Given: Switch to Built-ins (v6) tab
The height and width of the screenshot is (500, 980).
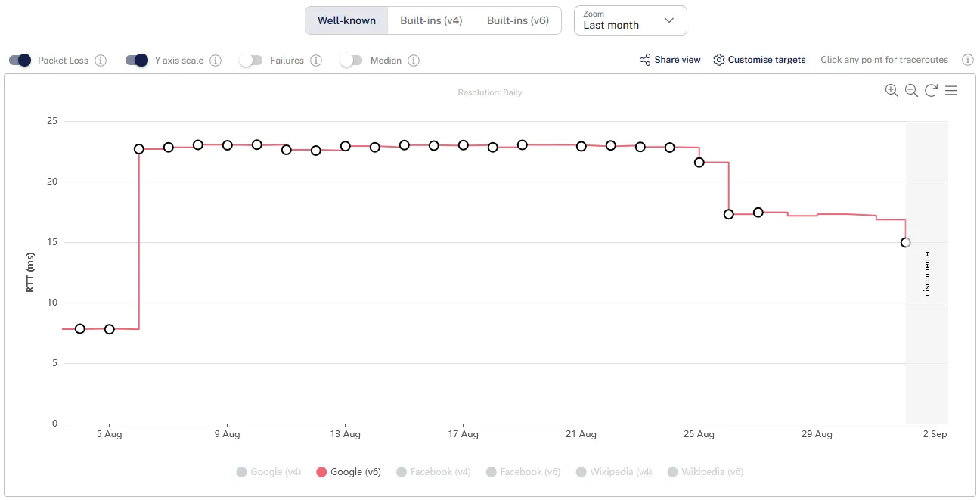Looking at the screenshot, I should (x=518, y=20).
